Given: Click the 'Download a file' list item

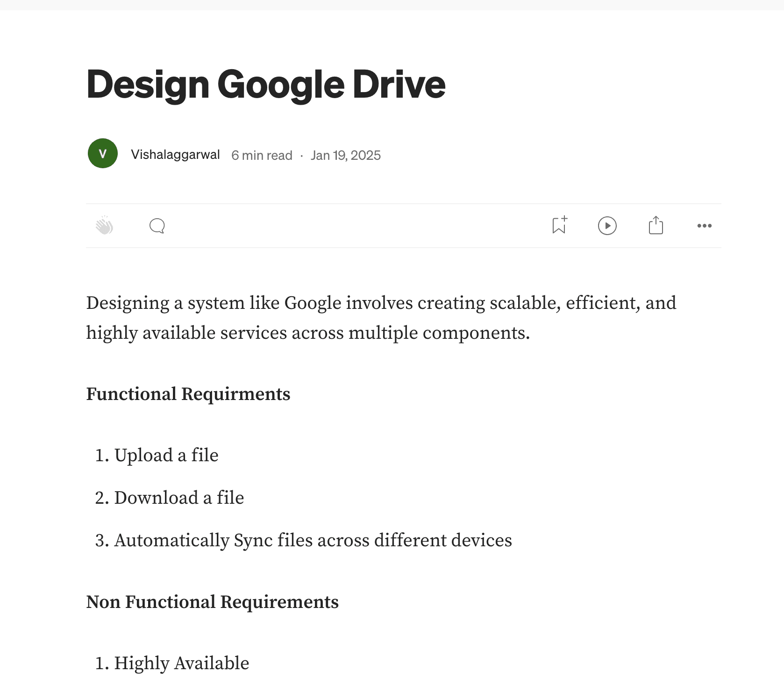Looking at the screenshot, I should click(x=179, y=498).
